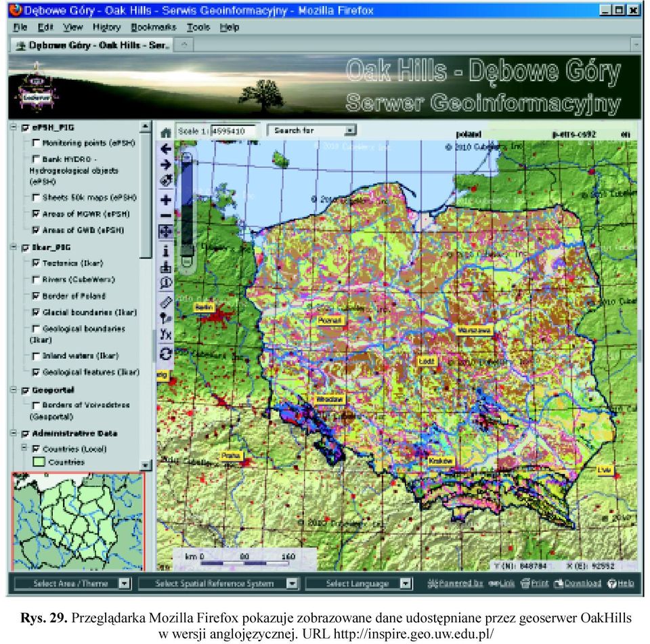This screenshot has width=650, height=644.
Task: Open the Edit menu
Action: (45, 27)
